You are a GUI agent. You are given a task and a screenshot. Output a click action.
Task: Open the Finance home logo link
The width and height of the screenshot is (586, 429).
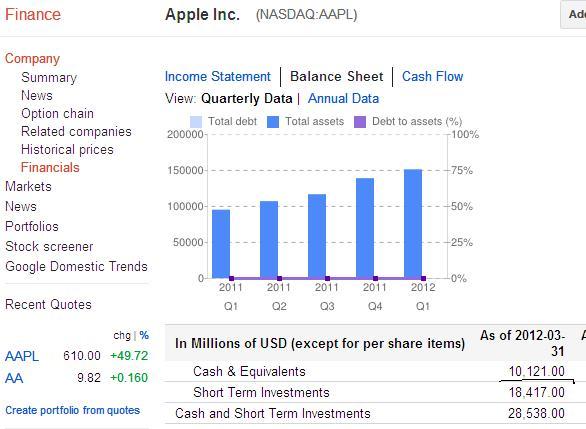(33, 15)
